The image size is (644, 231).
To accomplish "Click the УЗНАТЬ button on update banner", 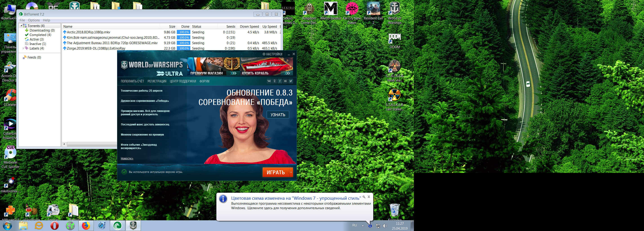I will tap(278, 115).
